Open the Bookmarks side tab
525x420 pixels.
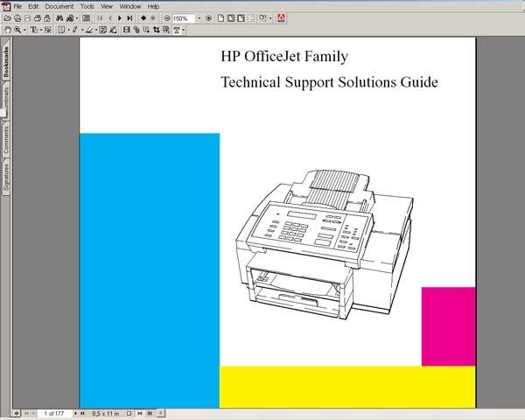(6, 61)
